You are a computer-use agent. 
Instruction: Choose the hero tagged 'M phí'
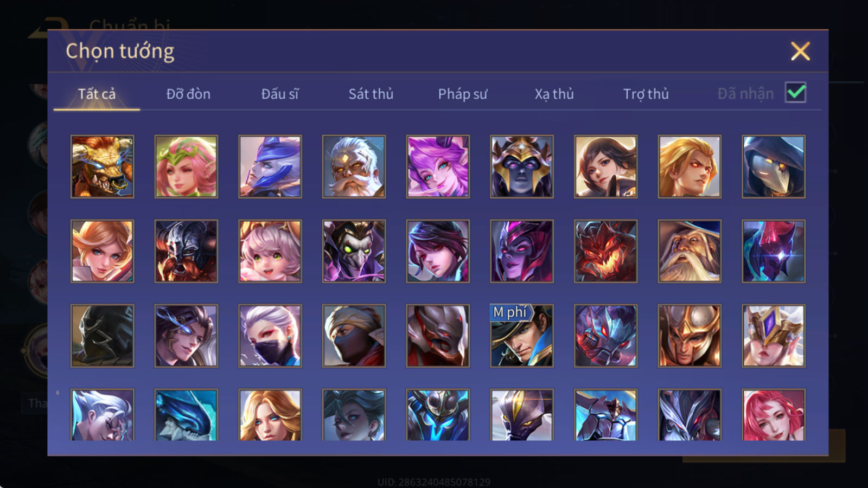522,336
